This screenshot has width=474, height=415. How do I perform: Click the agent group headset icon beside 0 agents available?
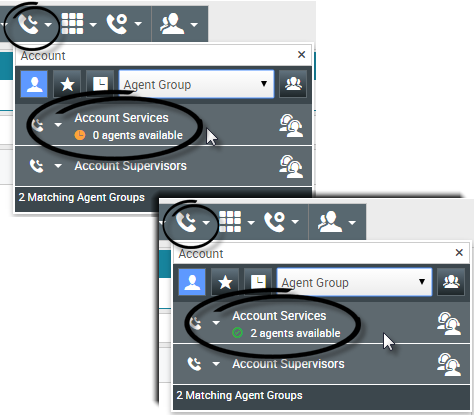click(291, 126)
